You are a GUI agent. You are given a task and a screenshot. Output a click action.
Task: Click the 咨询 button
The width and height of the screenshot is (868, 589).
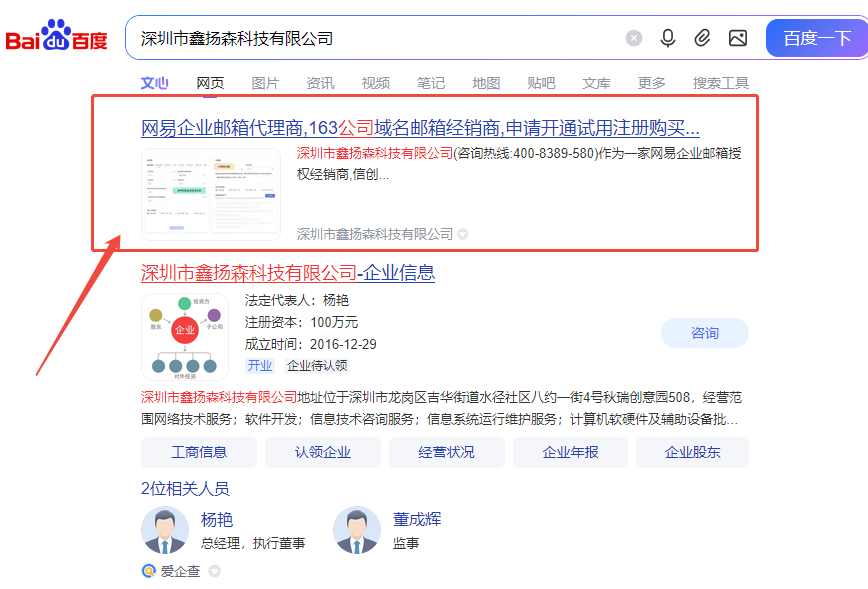tap(705, 333)
